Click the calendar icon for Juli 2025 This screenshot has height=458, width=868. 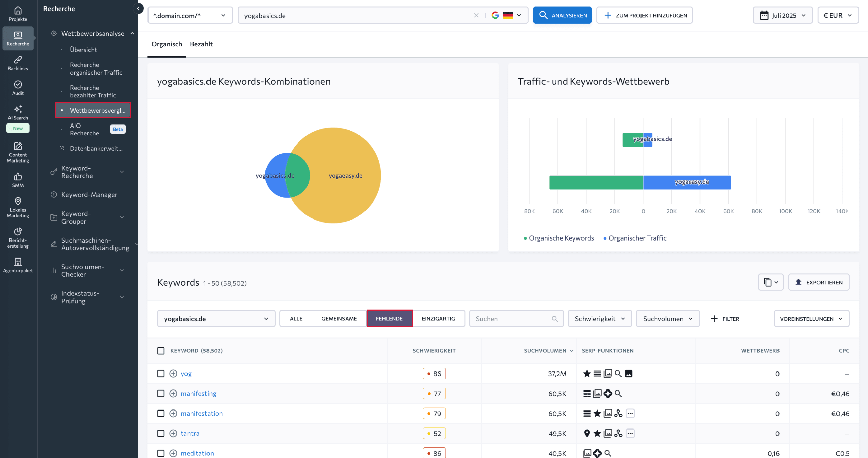click(764, 15)
